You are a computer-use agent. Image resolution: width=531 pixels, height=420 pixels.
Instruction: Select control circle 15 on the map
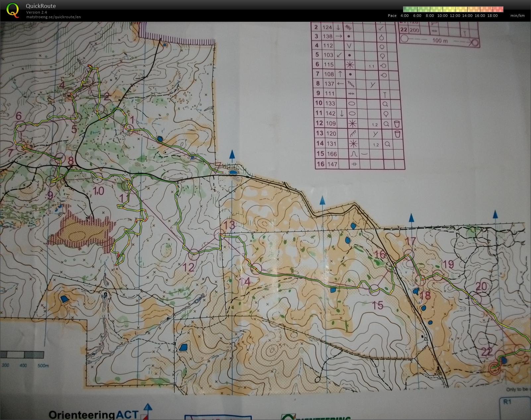[375, 290]
